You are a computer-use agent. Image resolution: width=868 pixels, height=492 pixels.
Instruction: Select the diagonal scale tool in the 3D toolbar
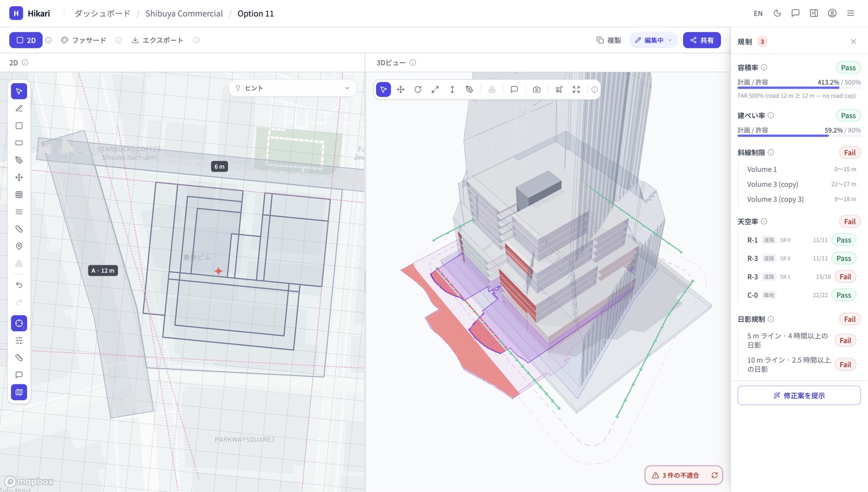(435, 90)
